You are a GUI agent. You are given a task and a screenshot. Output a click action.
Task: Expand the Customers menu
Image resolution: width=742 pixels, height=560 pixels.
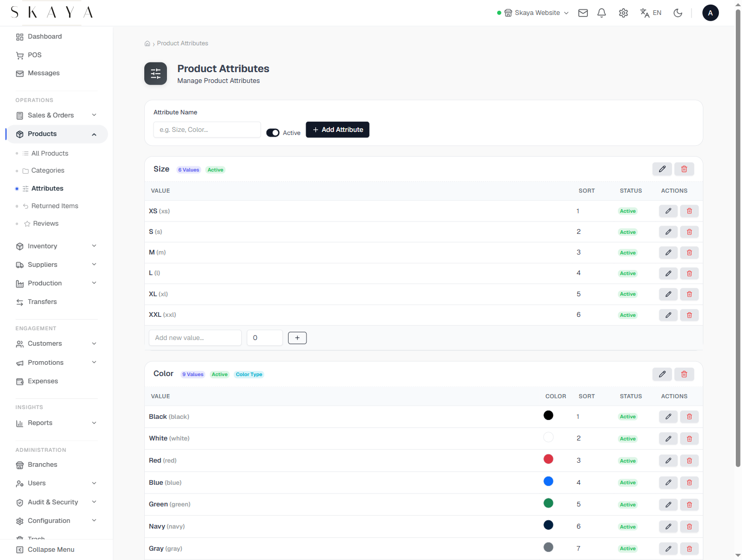[57, 344]
